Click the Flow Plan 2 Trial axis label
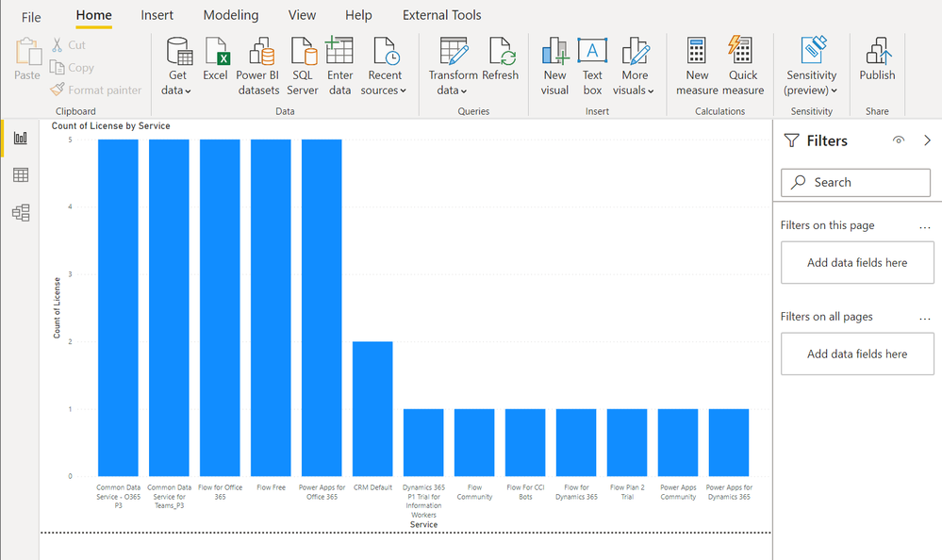This screenshot has width=942, height=560. click(x=627, y=492)
